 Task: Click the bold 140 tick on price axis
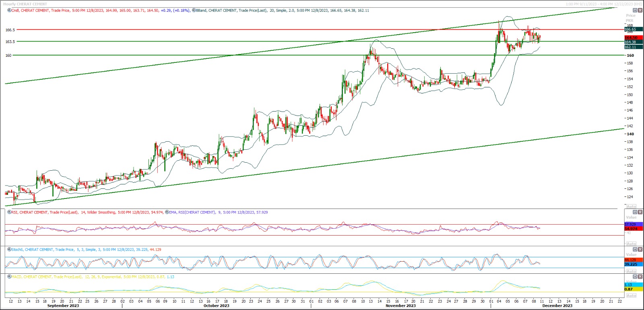click(630, 134)
